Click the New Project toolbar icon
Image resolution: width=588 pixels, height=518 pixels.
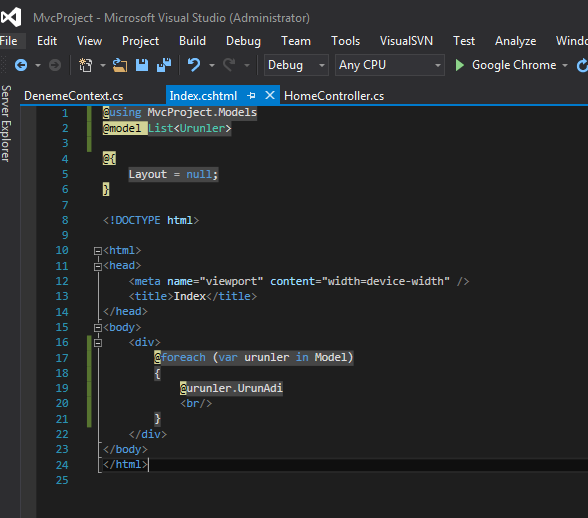(x=86, y=65)
